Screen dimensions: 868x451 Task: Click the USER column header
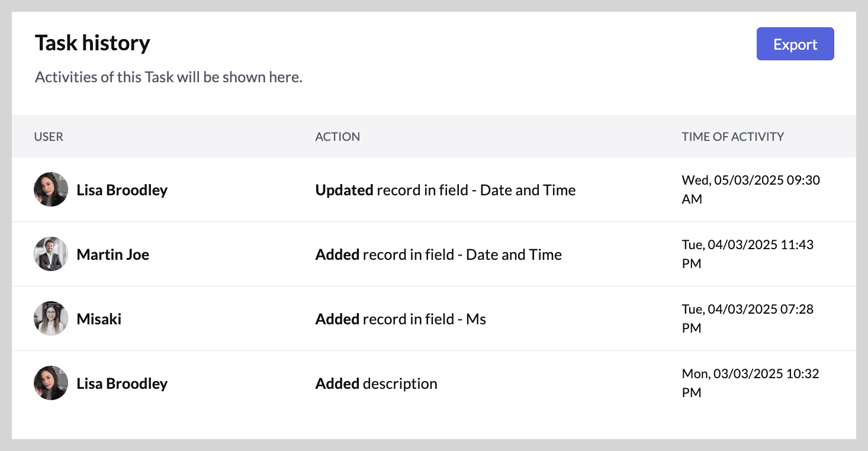click(49, 136)
